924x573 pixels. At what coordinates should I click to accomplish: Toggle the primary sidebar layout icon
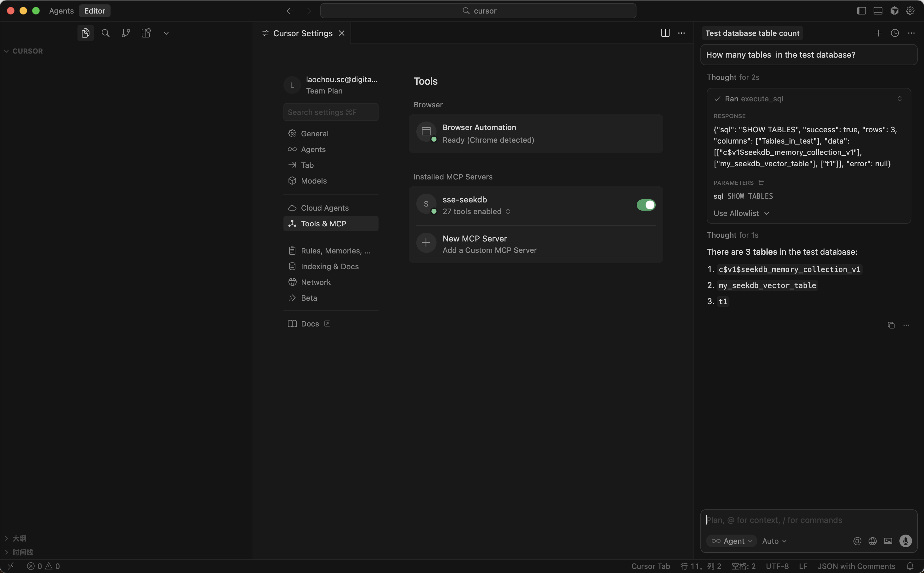tap(861, 11)
